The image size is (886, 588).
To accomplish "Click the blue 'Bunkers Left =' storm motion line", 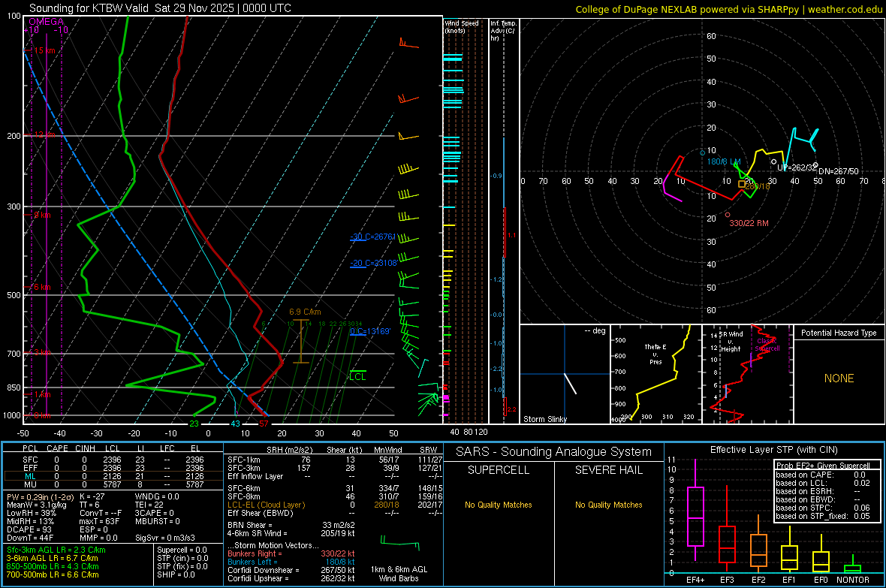I will [291, 562].
